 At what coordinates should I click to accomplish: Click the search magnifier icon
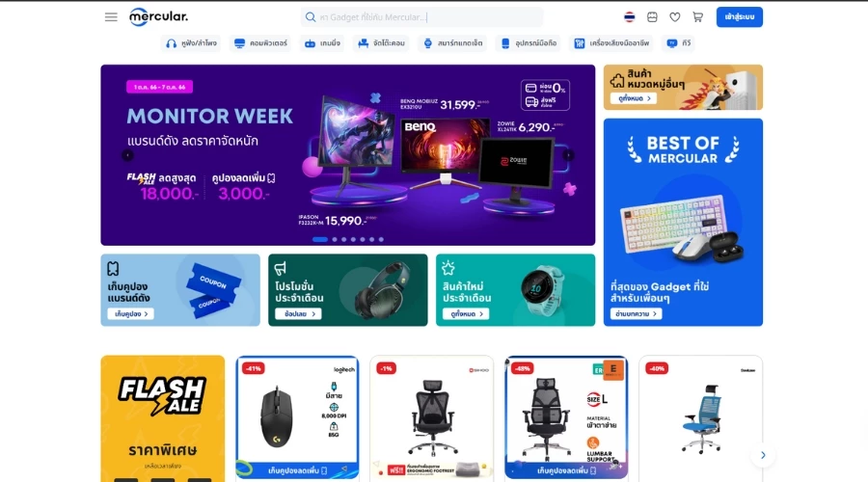(x=310, y=17)
